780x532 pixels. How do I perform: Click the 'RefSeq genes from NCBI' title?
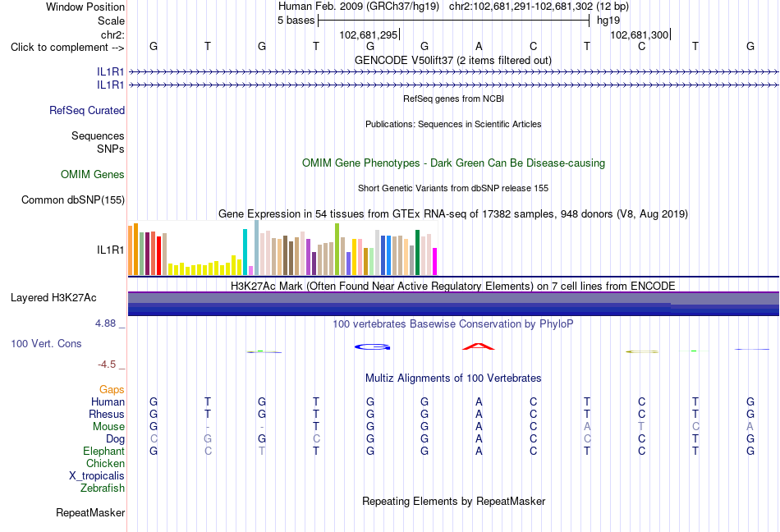coord(453,99)
